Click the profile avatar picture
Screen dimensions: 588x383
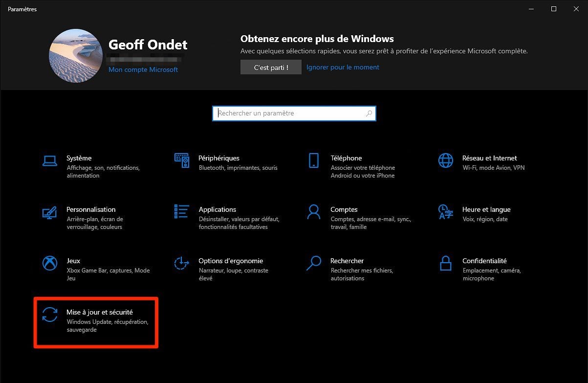pyautogui.click(x=76, y=56)
